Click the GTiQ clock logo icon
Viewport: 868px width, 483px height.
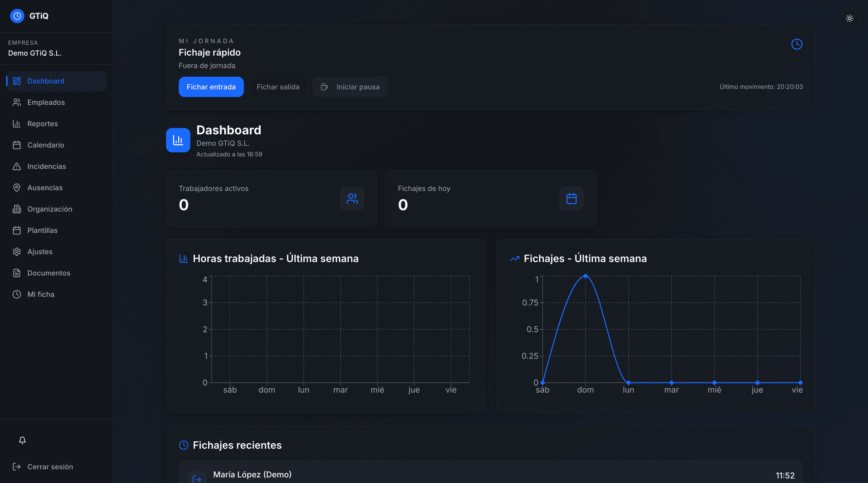click(x=17, y=16)
